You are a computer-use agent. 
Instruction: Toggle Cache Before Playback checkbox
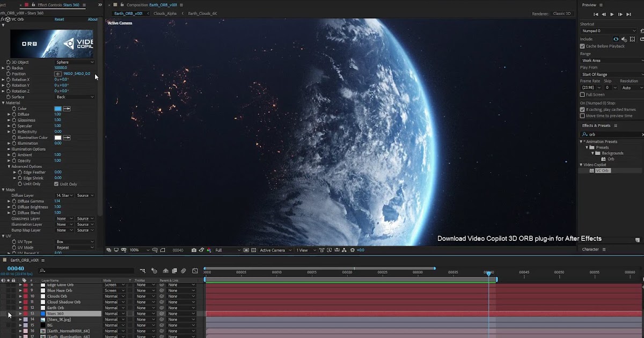point(582,46)
